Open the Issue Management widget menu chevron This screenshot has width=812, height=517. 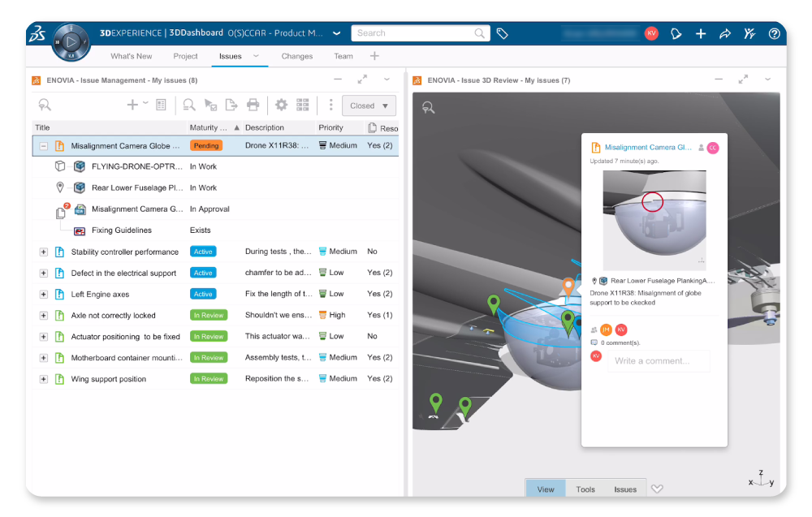[x=387, y=80]
